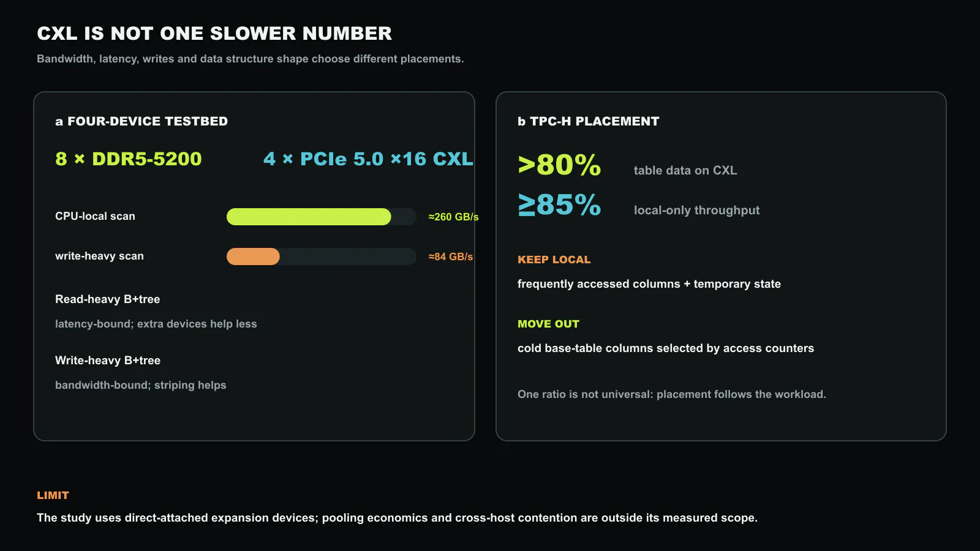Click the 'KEEP LOCAL' orange label
The width and height of the screenshot is (980, 551).
tap(554, 260)
